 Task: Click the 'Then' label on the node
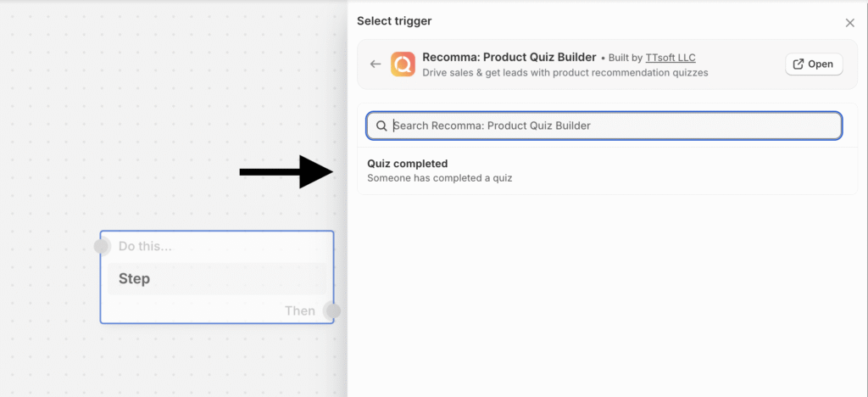pos(300,311)
